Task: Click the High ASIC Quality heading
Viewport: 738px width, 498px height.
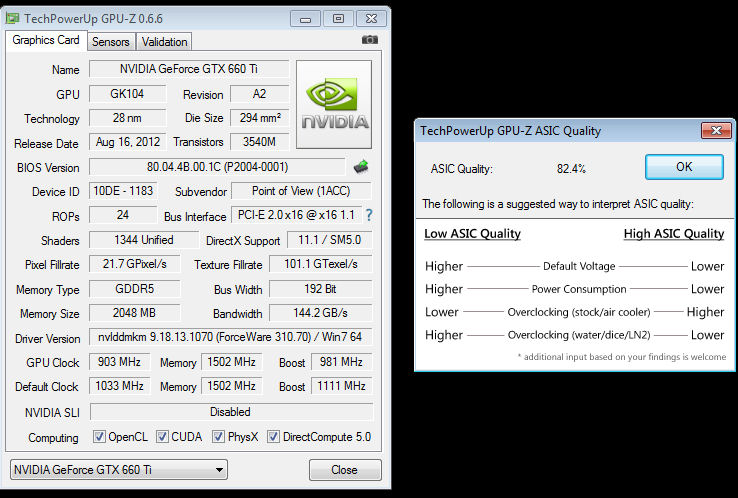Action: [x=674, y=234]
